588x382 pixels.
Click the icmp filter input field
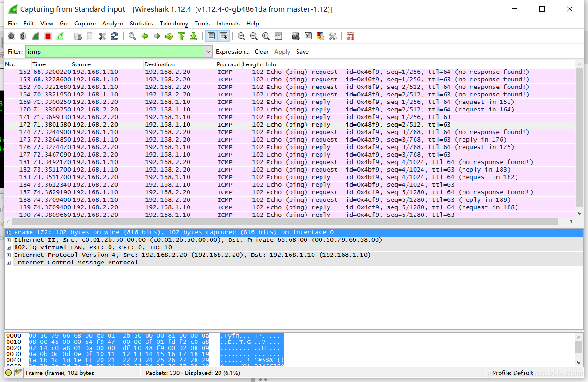(x=115, y=52)
